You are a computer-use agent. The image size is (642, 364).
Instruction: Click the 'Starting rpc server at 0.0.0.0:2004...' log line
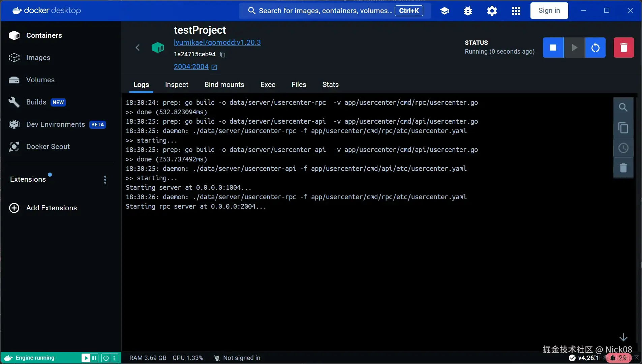coord(196,207)
